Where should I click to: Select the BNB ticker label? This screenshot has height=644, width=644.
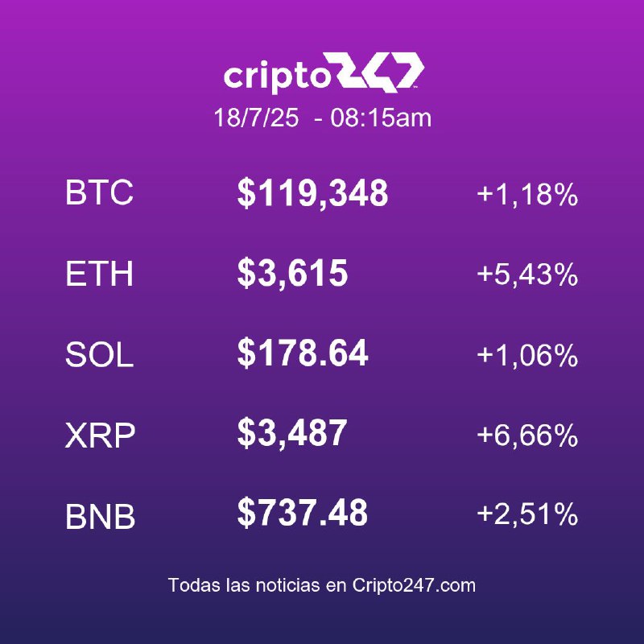click(x=100, y=516)
